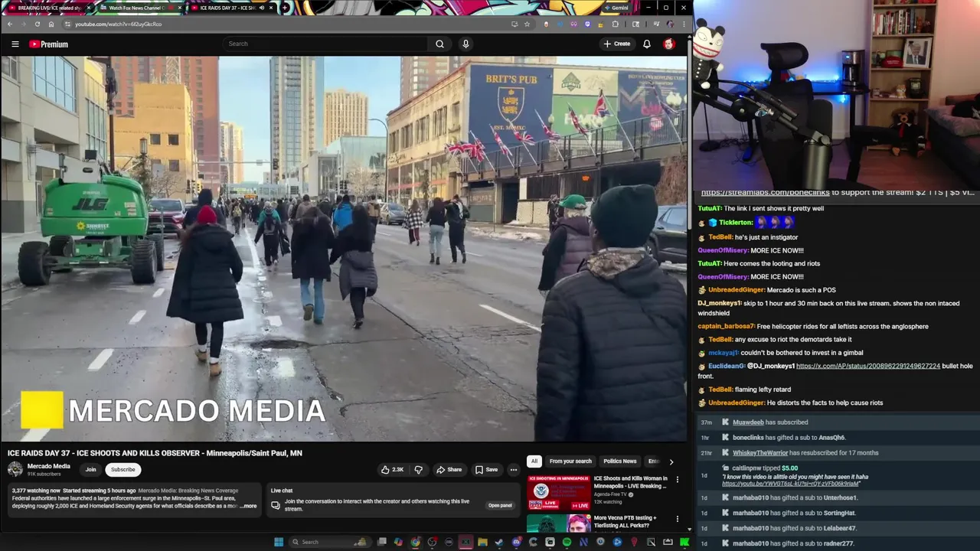Click UnbreadedGinger's 'Mercado is such a POS' message

[x=801, y=290]
